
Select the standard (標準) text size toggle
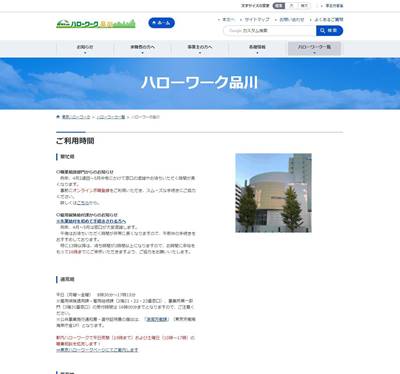point(279,6)
